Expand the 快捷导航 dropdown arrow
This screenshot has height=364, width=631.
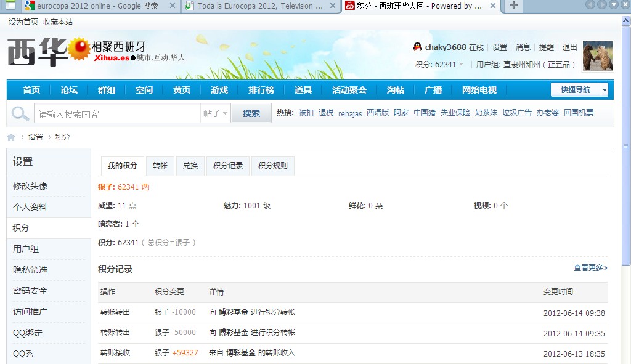(x=603, y=89)
